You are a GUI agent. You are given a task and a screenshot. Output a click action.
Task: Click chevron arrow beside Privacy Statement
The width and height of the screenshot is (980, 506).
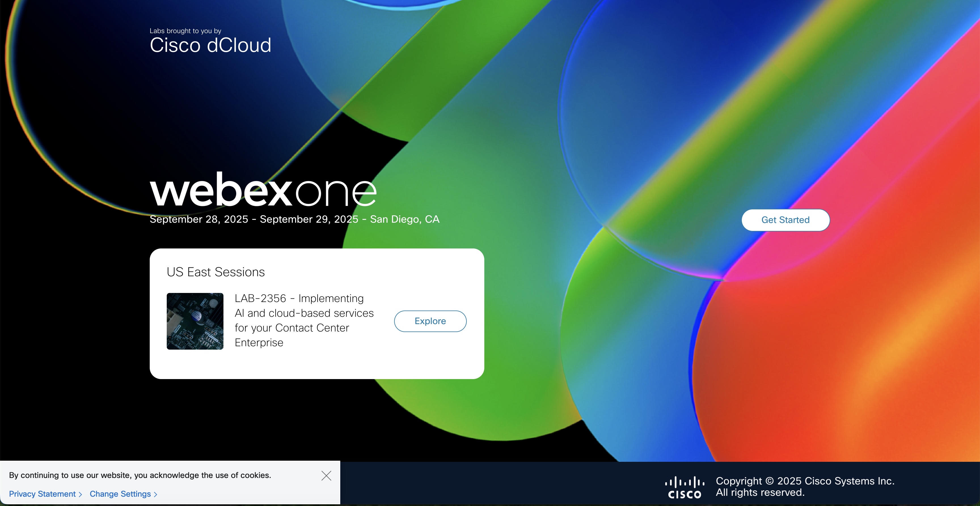tap(80, 494)
